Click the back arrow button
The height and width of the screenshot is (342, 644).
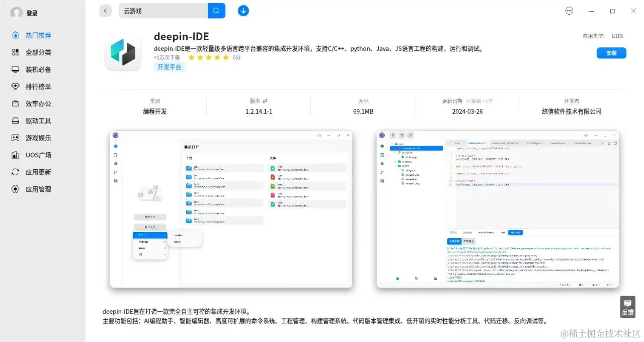105,11
